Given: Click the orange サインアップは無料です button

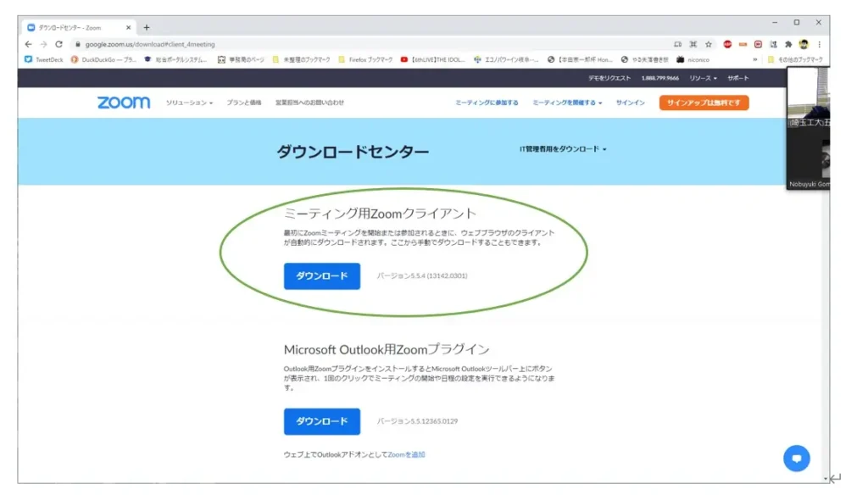Looking at the screenshot, I should point(704,103).
